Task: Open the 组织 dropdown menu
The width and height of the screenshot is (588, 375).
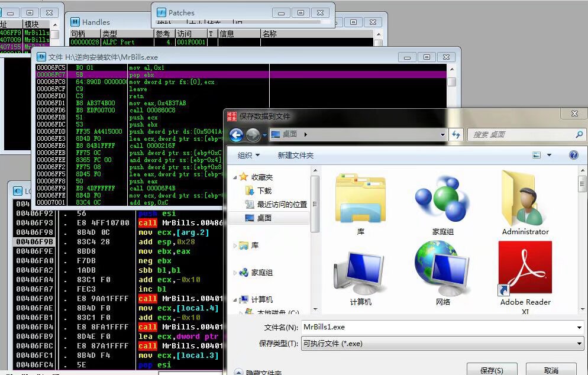Action: [248, 155]
